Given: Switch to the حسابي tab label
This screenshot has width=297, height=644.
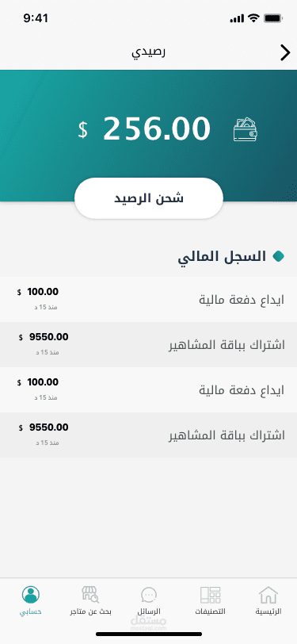Looking at the screenshot, I should pyautogui.click(x=31, y=611).
